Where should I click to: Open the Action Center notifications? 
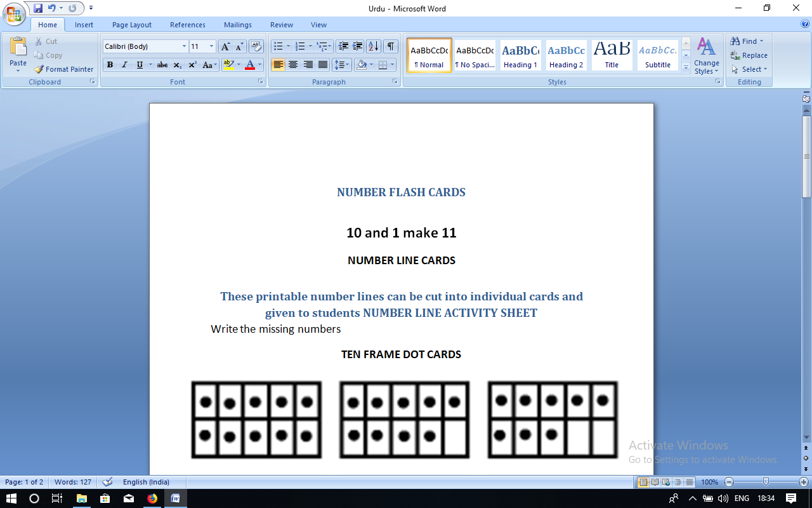coord(791,498)
